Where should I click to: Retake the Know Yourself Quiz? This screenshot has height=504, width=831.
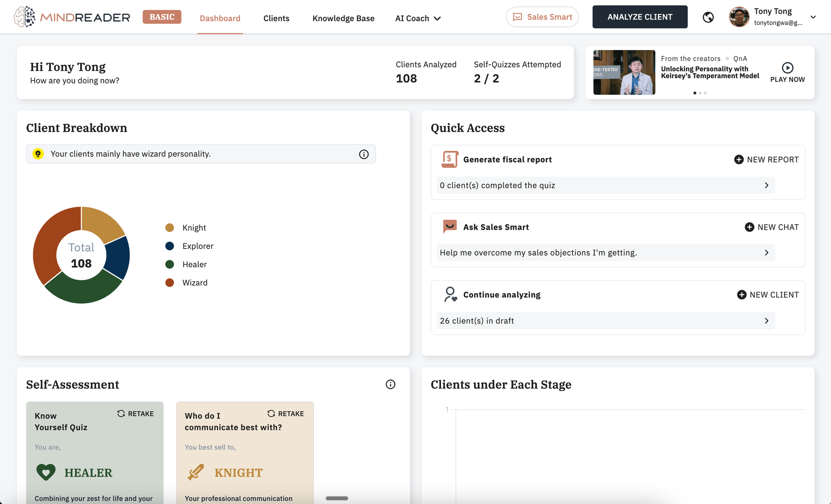coord(135,414)
